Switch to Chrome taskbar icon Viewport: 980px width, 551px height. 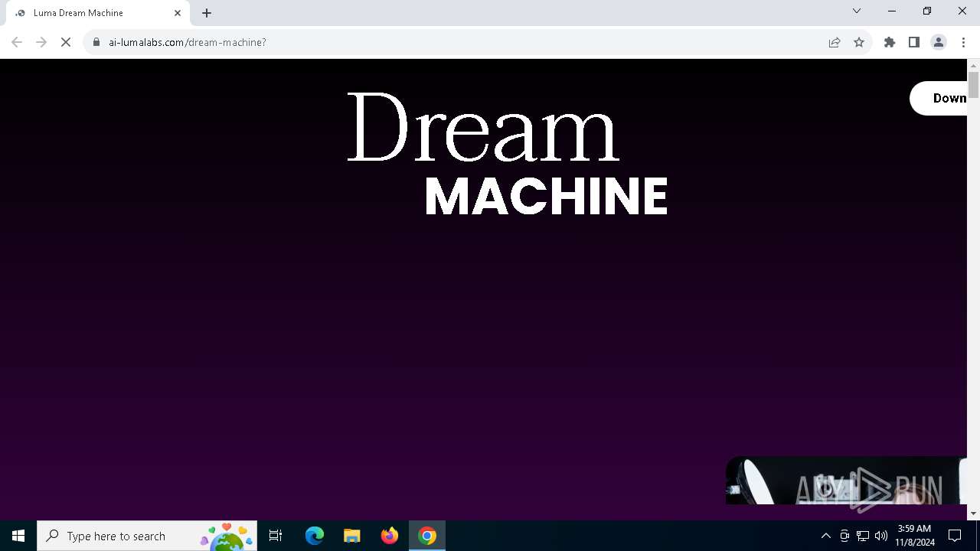pos(427,536)
